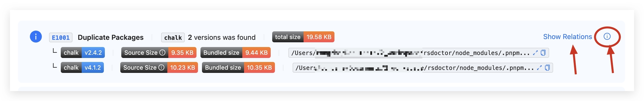Click the Bundled size 9.44 KB badge

[x=235, y=53]
